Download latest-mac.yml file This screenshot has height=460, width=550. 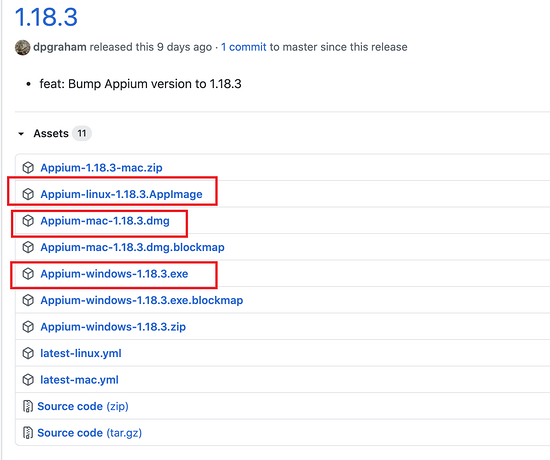[x=79, y=380]
